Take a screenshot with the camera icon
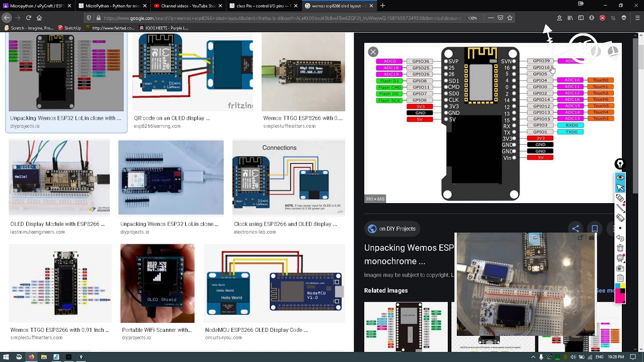 click(620, 268)
